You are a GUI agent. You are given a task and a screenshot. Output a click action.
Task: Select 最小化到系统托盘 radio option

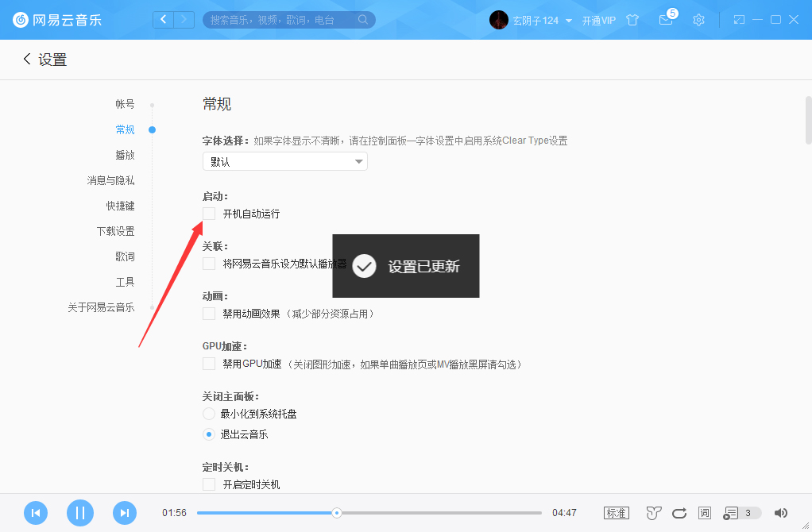(x=208, y=413)
